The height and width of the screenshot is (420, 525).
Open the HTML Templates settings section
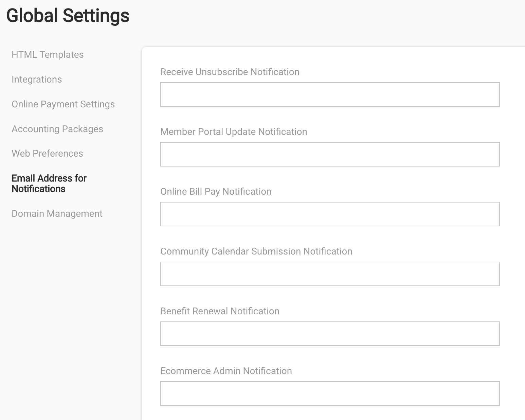(48, 55)
